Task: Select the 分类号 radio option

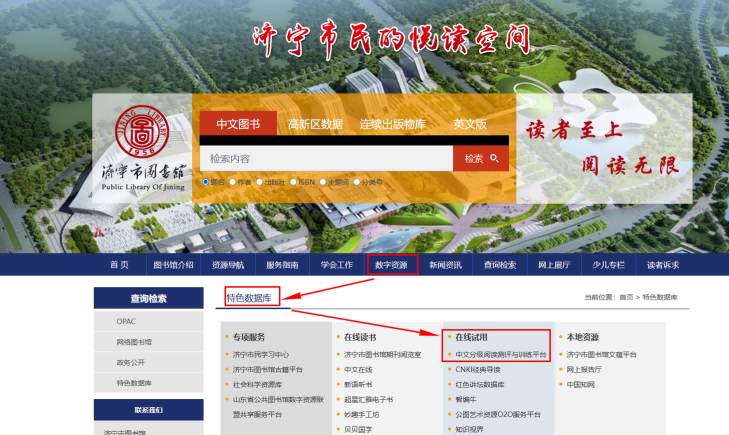Action: pyautogui.click(x=354, y=182)
